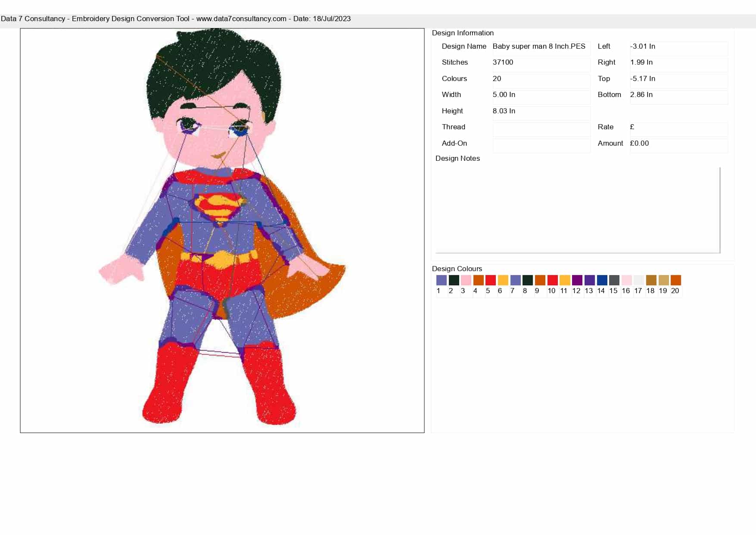Choose grey colour swatch 15

click(x=614, y=280)
